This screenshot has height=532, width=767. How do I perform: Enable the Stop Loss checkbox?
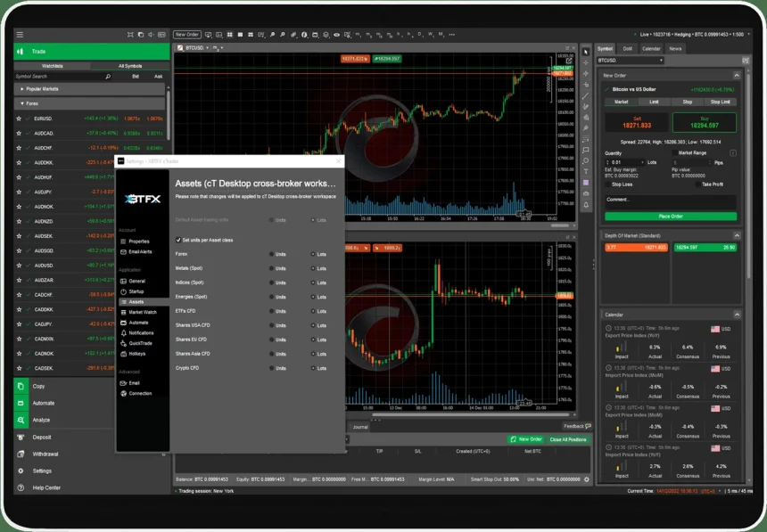pyautogui.click(x=608, y=184)
